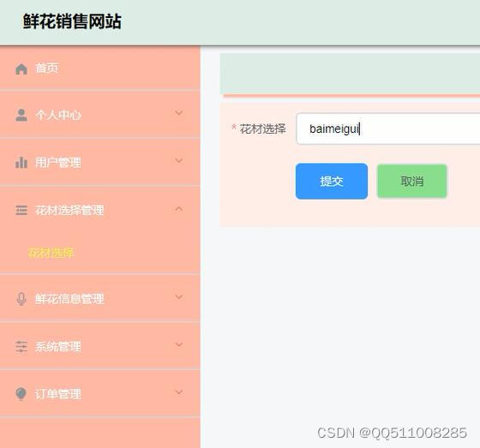Click the 花材选择 field label

(x=262, y=128)
